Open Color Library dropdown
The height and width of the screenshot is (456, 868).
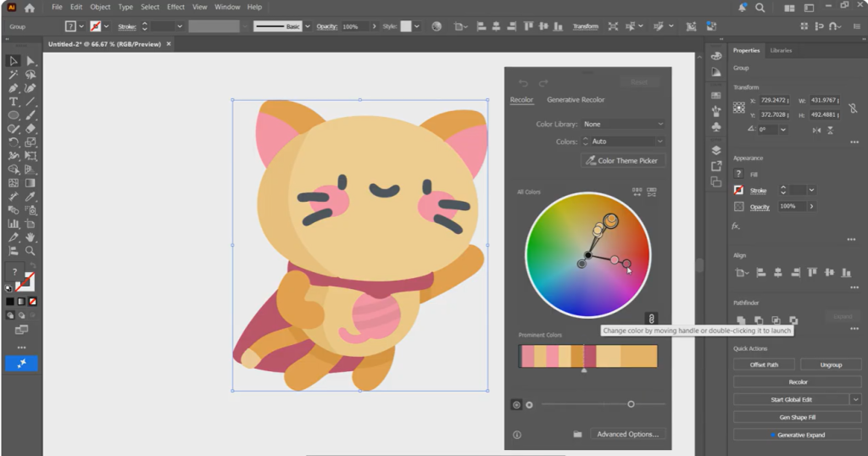(x=623, y=124)
